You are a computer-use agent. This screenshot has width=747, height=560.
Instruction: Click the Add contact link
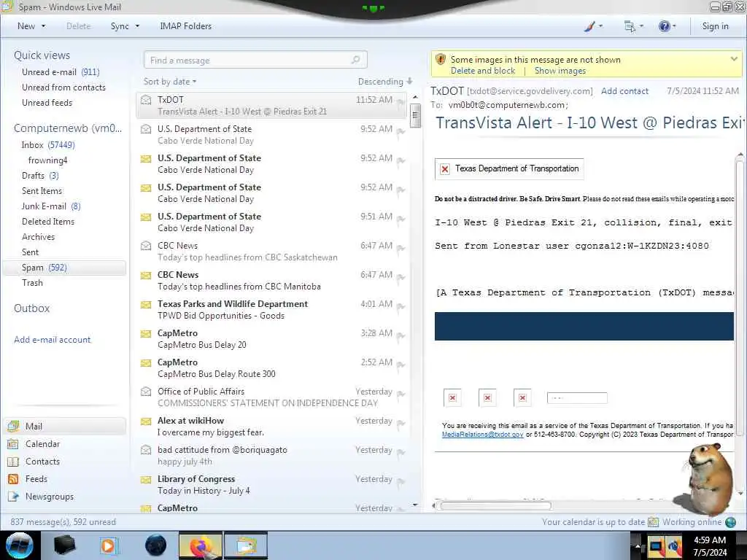pos(624,91)
